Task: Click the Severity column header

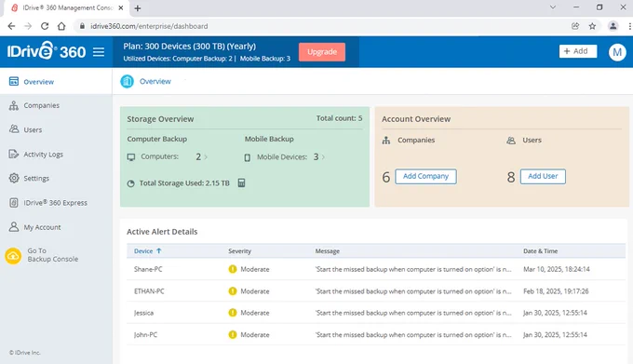Action: (239, 251)
